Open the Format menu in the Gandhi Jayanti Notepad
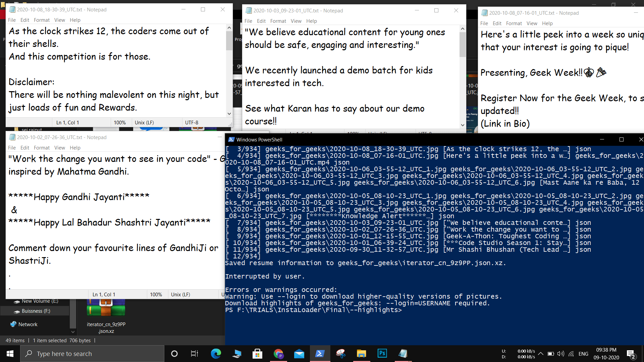 tap(42, 147)
